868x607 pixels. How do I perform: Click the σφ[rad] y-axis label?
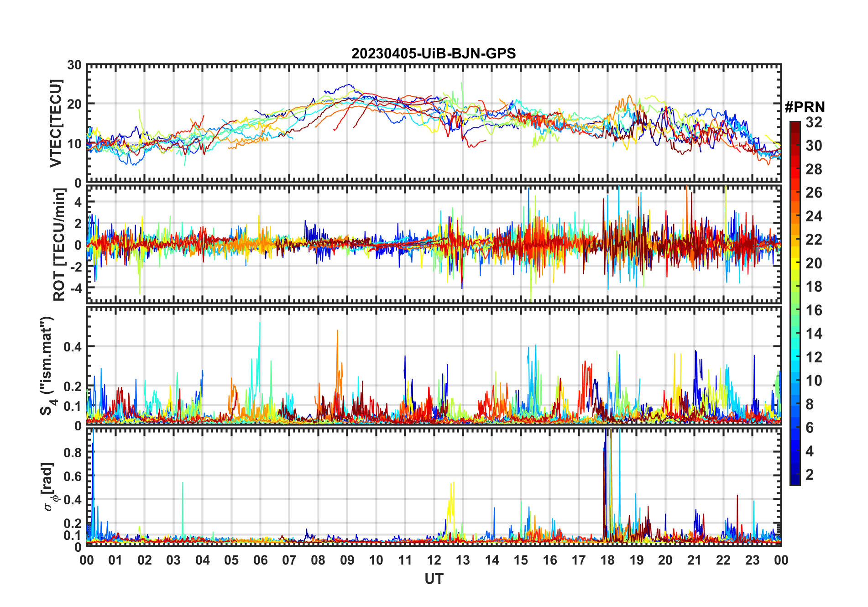[48, 487]
